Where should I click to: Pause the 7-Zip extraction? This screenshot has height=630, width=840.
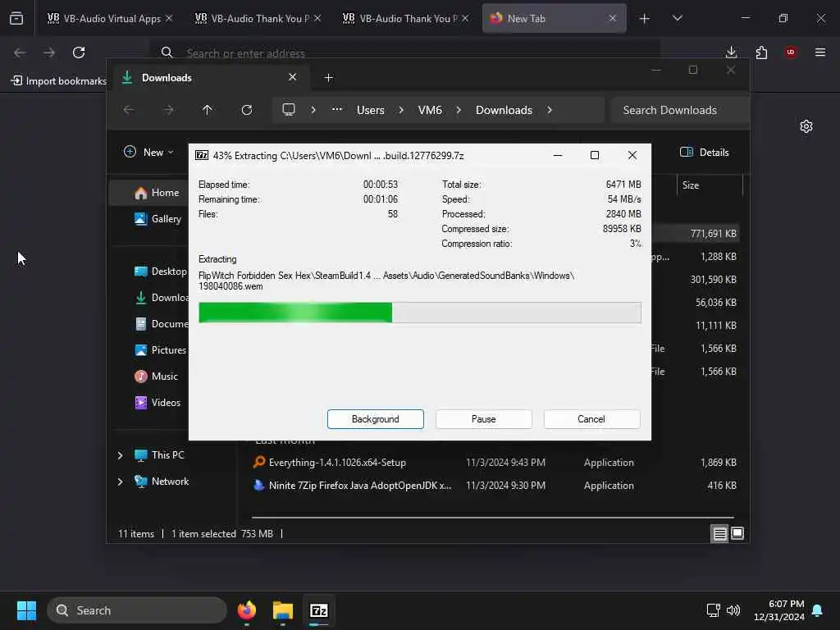click(x=483, y=419)
